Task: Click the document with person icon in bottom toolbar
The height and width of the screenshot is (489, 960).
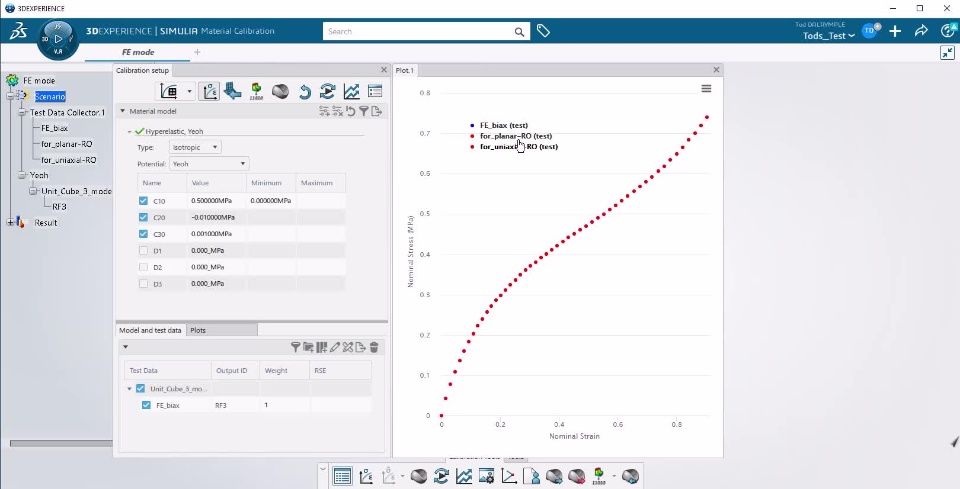Action: (x=531, y=476)
